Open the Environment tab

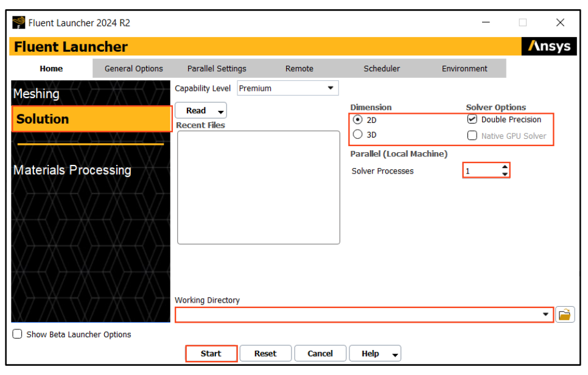coord(464,69)
